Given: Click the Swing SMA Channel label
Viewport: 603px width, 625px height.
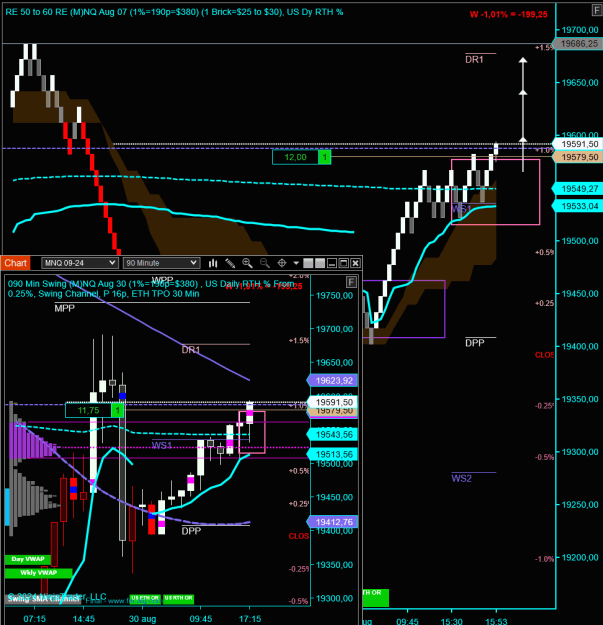Looking at the screenshot, I should coord(44,598).
